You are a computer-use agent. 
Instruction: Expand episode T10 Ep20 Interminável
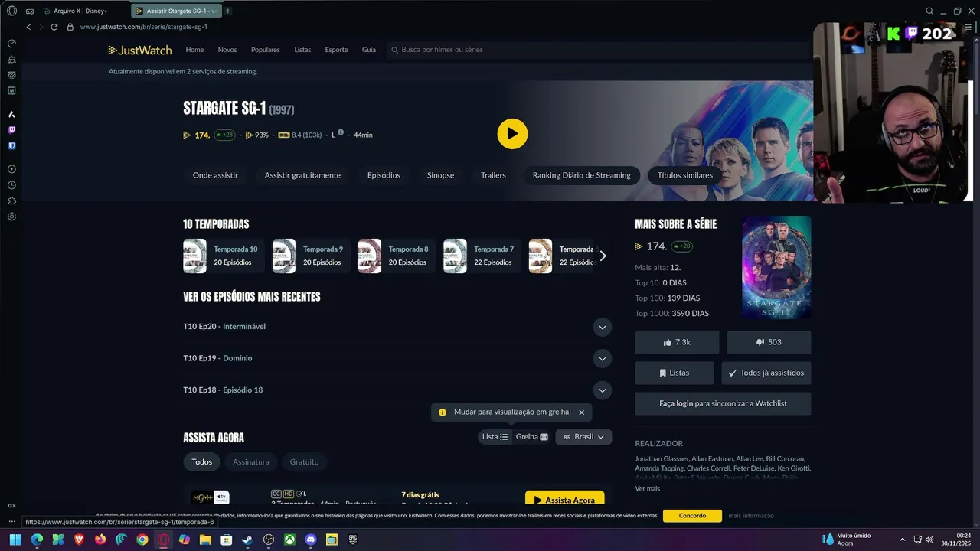603,327
